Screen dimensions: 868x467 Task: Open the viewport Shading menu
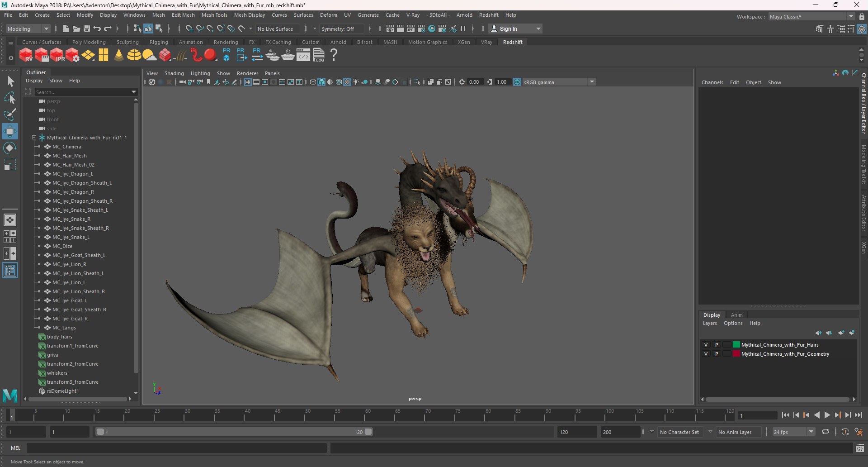coord(174,73)
